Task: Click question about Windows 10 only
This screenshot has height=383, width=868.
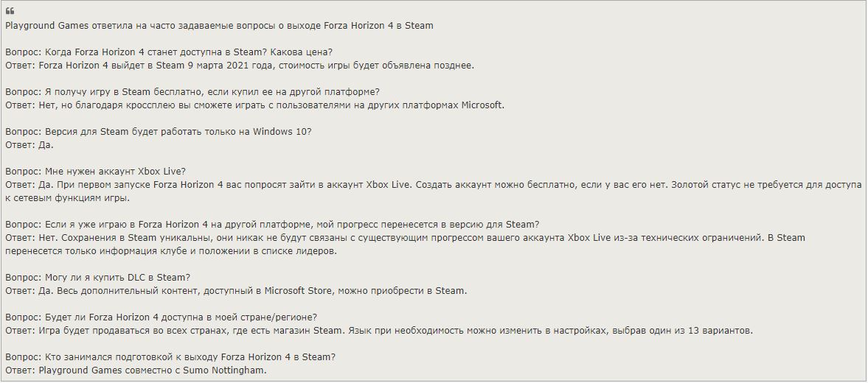Action: 159,132
